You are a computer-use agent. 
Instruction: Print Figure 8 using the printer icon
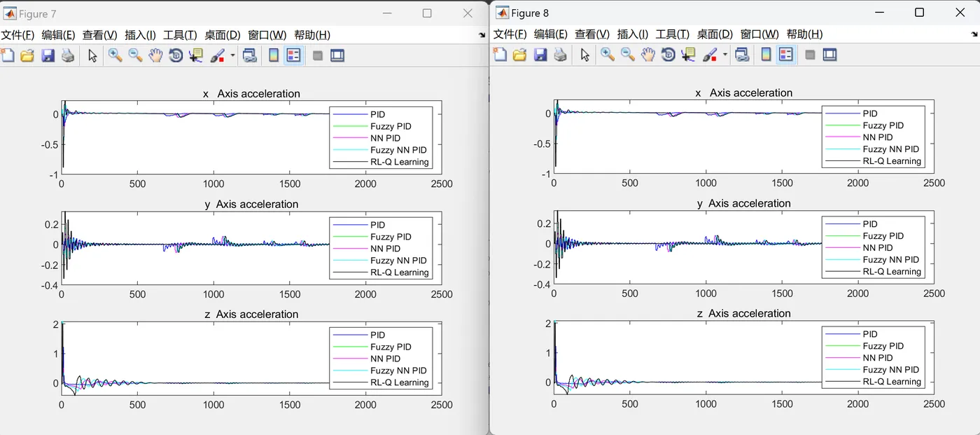click(x=560, y=55)
